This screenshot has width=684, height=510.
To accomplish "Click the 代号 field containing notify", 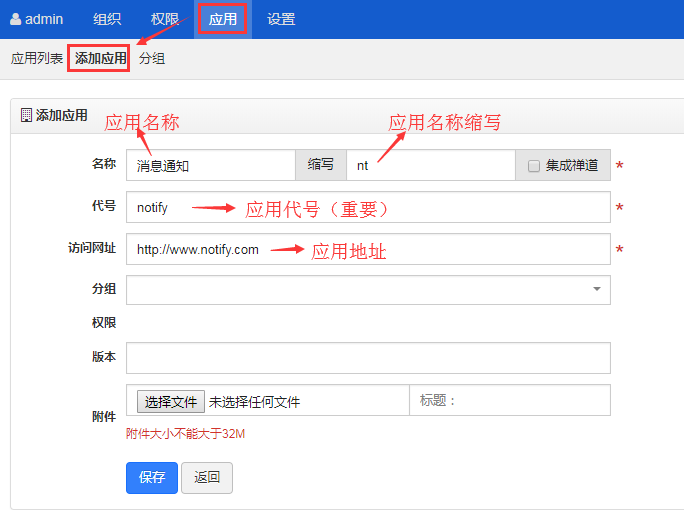I will tap(367, 208).
